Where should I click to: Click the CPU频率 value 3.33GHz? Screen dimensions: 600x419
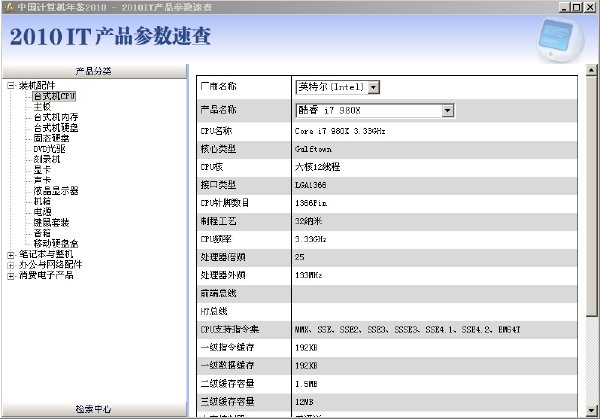click(x=311, y=239)
